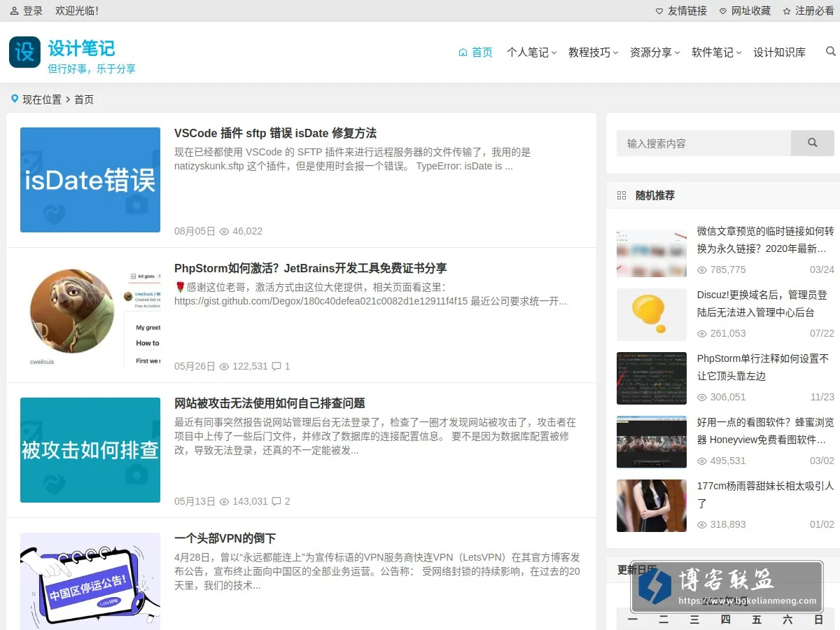The image size is (840, 630).
Task: Click the 被攻击如何排查 teal thumbnail
Action: [90, 450]
